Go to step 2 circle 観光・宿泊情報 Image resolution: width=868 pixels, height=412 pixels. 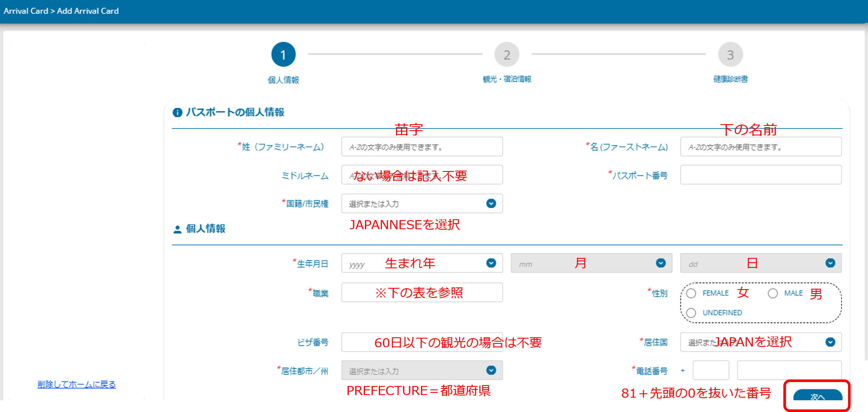pos(506,55)
